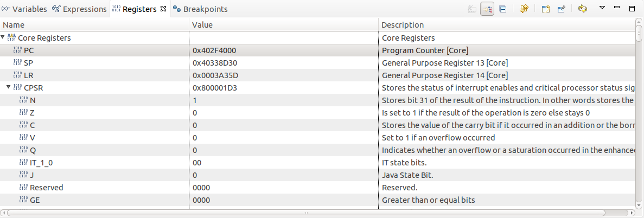Click the horizontal scrollbar at the bottom
Image resolution: width=644 pixels, height=218 pixels.
coord(320,213)
